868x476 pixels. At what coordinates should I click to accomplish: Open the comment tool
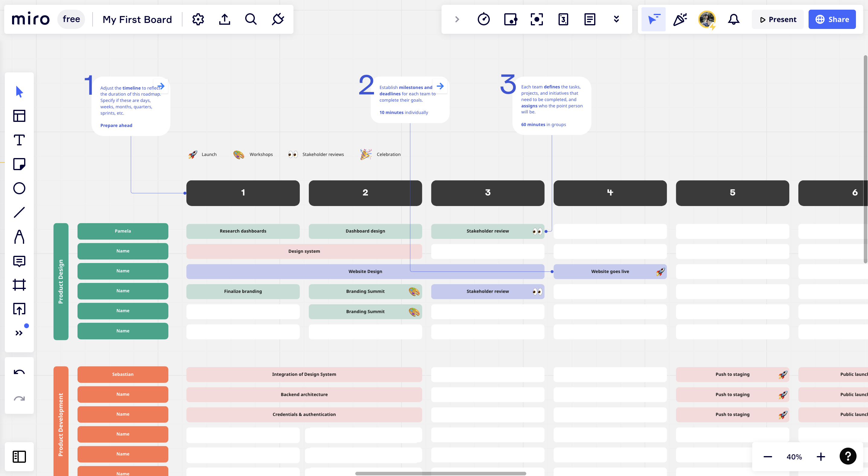pyautogui.click(x=19, y=261)
